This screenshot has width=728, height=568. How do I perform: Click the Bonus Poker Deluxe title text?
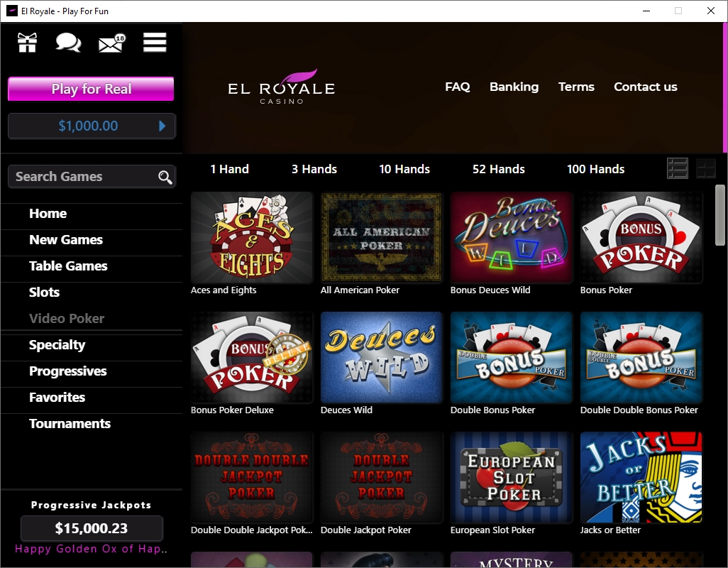click(232, 410)
